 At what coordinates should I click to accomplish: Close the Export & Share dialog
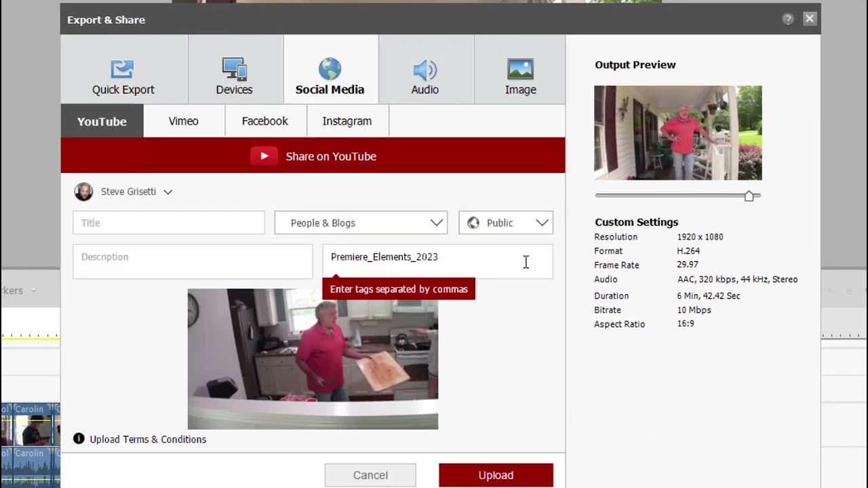[810, 19]
